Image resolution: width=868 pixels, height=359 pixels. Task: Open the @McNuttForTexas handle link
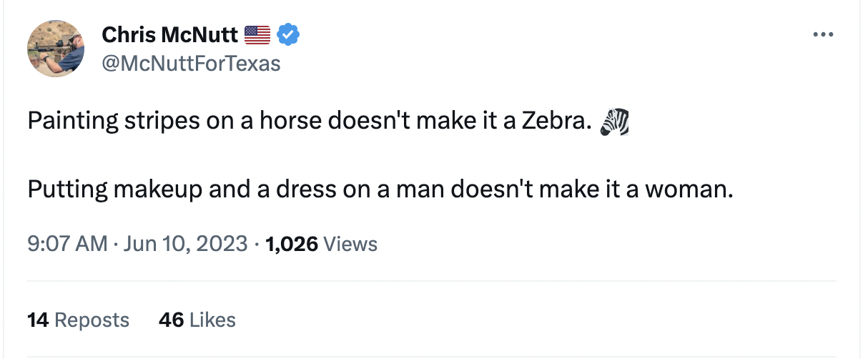(x=191, y=63)
